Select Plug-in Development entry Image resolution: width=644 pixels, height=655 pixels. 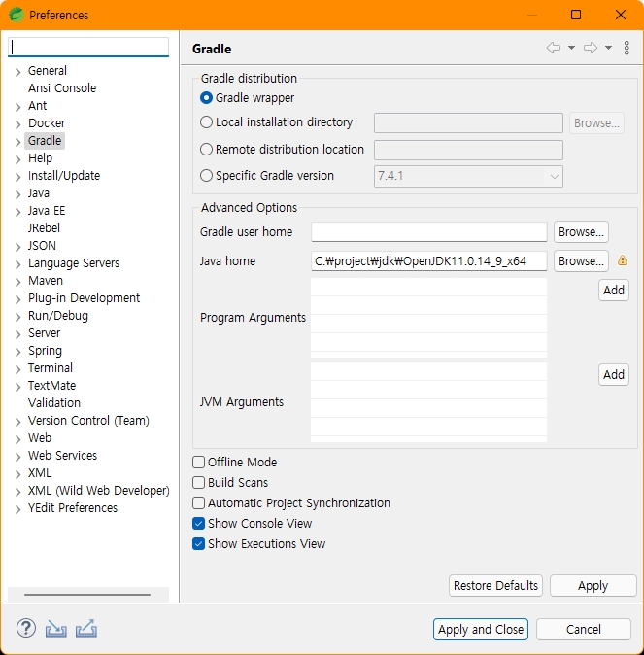(84, 298)
